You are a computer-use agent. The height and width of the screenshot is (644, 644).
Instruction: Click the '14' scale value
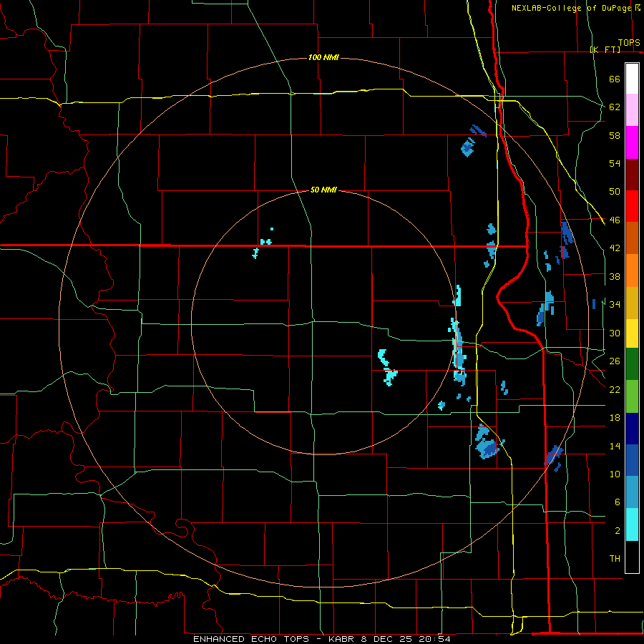(x=615, y=446)
